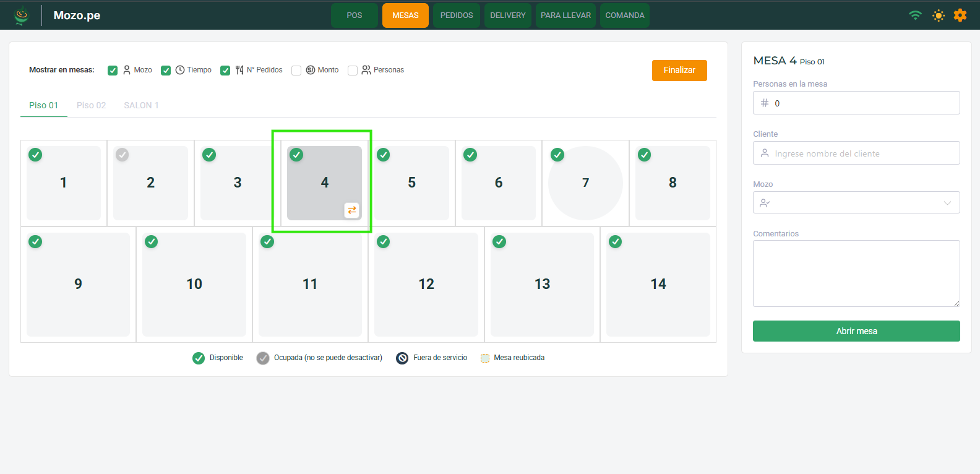980x474 pixels.
Task: Click the Mozo dropdown chevron arrow
Action: point(947,203)
